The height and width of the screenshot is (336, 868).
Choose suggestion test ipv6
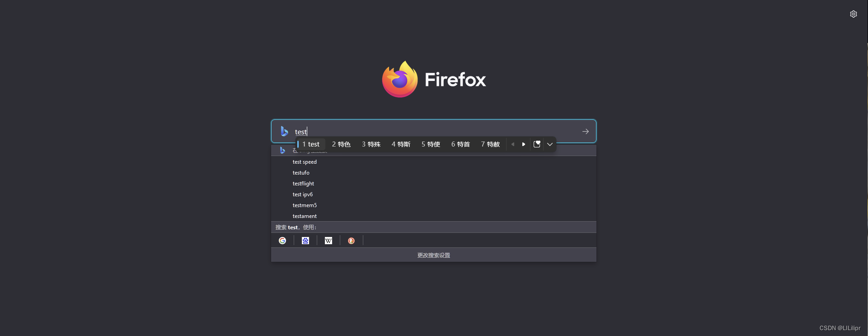[434, 194]
